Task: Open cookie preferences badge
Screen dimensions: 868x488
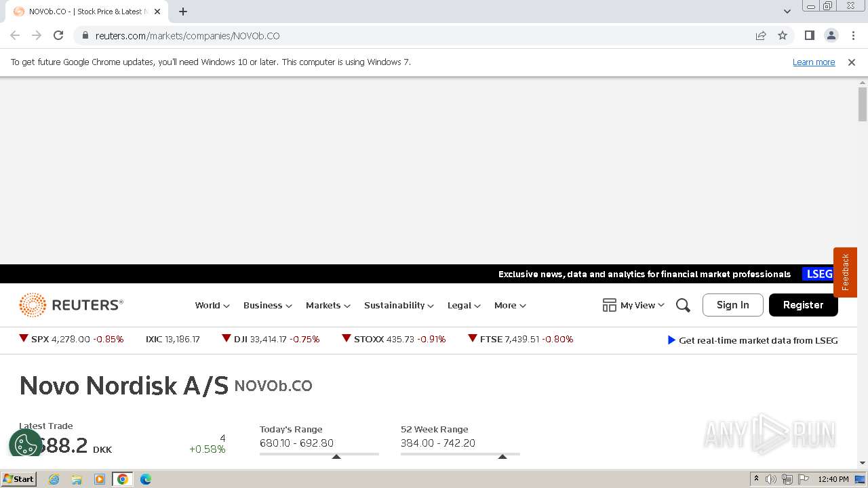Action: tap(26, 445)
